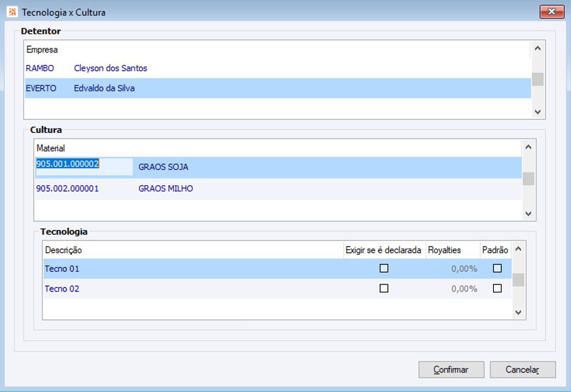The image size is (571, 392).
Task: Click the Detentor scrollbar thumb
Action: tap(537, 79)
